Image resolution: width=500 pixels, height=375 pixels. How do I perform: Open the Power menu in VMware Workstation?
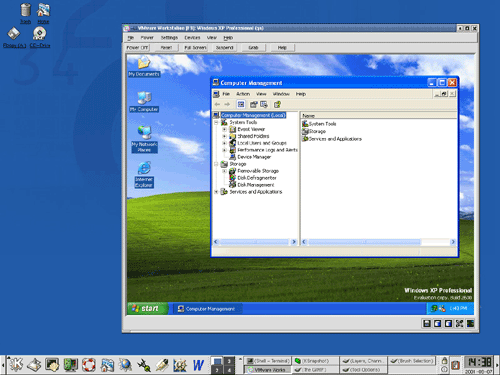click(147, 38)
